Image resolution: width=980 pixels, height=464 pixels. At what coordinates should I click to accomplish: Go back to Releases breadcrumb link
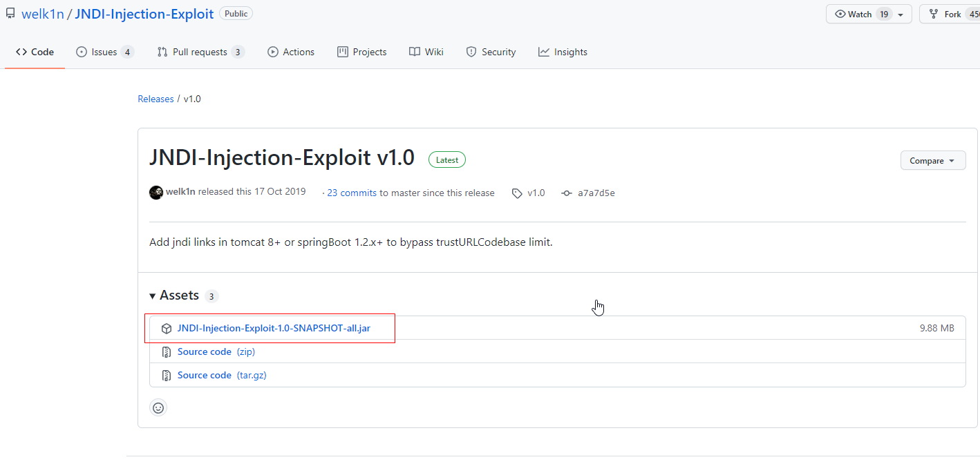[x=156, y=99]
